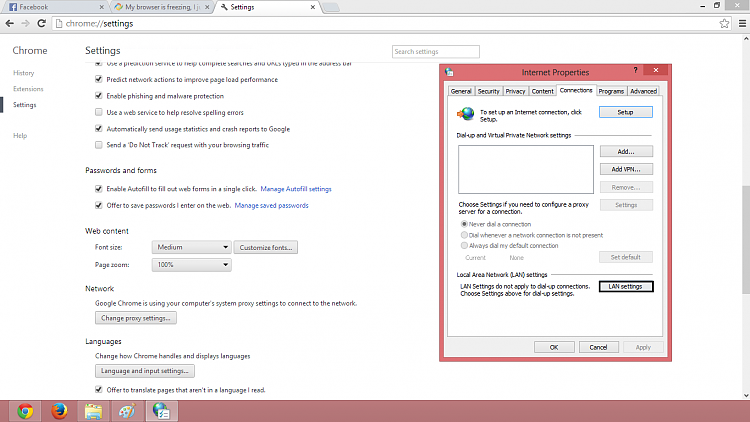This screenshot has height=422, width=750.
Task: Toggle 'Automatically send usage statistics' checkbox
Action: (99, 129)
